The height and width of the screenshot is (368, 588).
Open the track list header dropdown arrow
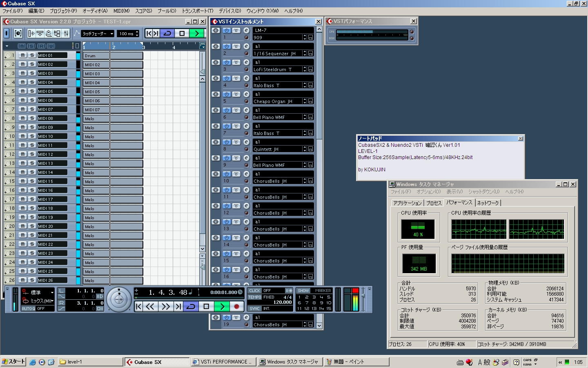[7, 46]
